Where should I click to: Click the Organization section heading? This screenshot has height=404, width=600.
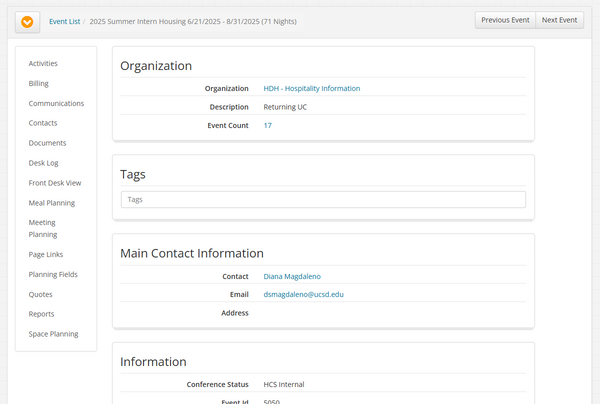[x=156, y=66]
